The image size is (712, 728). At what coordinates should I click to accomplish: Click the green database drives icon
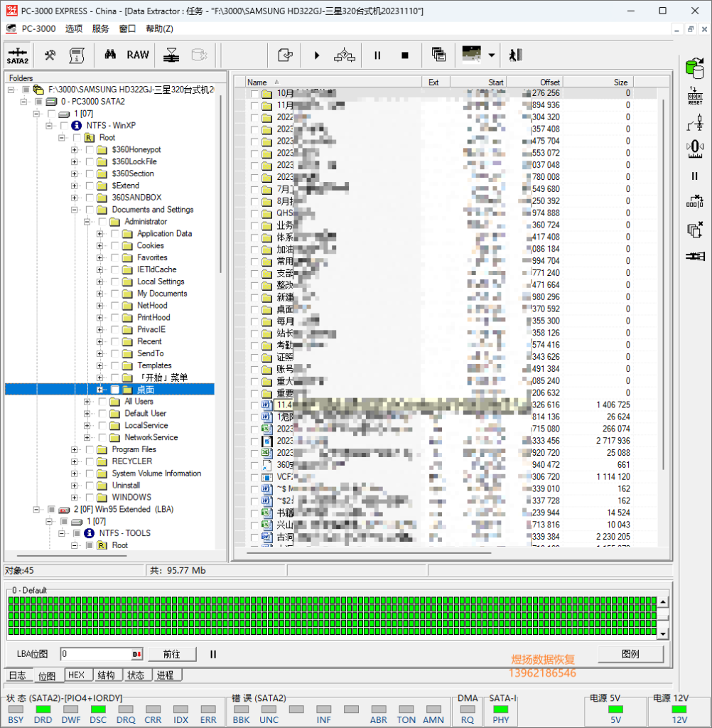pyautogui.click(x=695, y=68)
